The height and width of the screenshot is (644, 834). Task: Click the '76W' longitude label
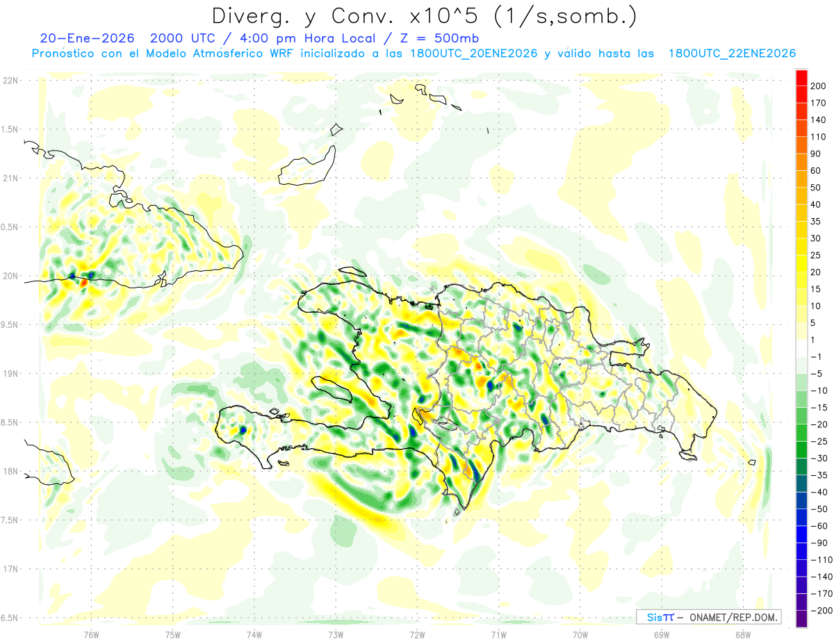91,634
